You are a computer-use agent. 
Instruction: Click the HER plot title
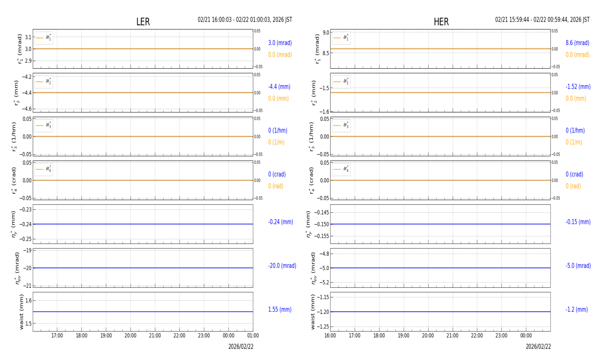[441, 22]
